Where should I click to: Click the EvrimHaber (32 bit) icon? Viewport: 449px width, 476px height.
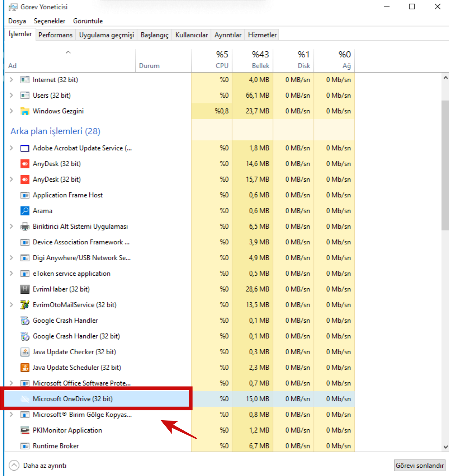pyautogui.click(x=25, y=289)
